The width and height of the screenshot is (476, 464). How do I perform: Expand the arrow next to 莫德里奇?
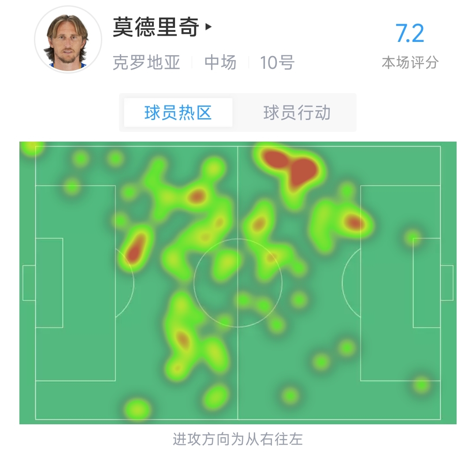click(x=208, y=27)
